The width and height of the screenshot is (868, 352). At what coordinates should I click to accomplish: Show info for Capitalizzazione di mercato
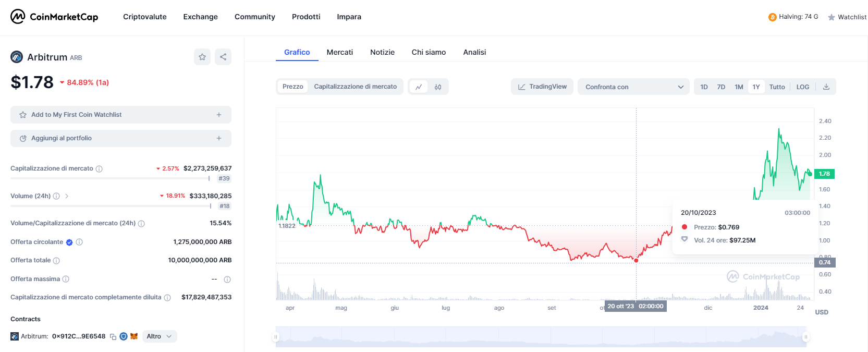pyautogui.click(x=99, y=169)
